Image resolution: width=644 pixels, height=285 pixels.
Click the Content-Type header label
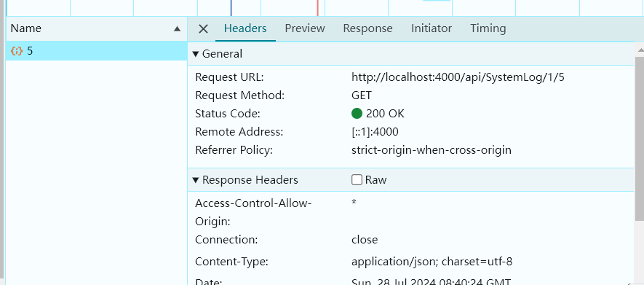coord(231,262)
